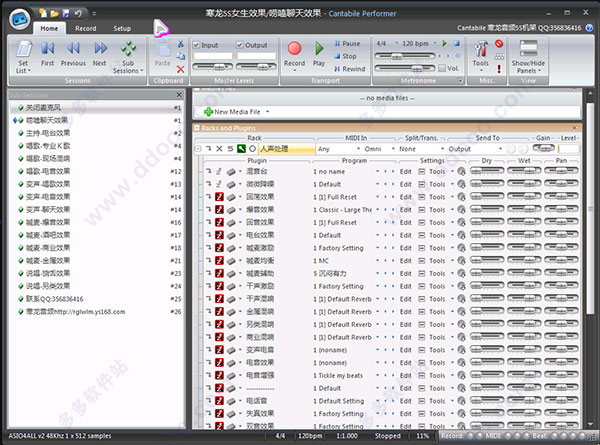Select sub-session marked #2 in the list
600x445 pixels.
97,133
